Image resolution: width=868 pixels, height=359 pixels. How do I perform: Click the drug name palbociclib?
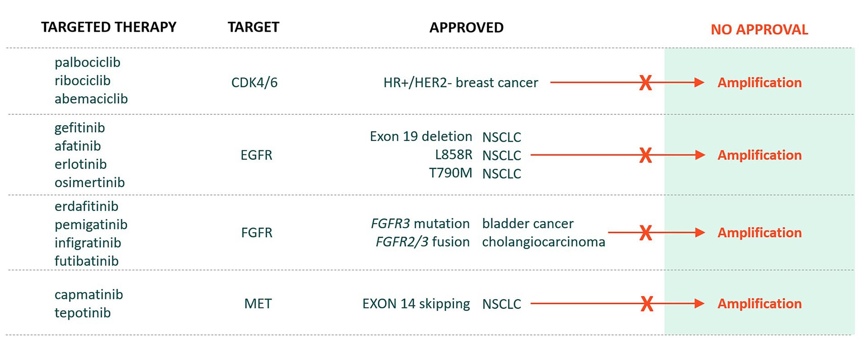click(x=87, y=62)
